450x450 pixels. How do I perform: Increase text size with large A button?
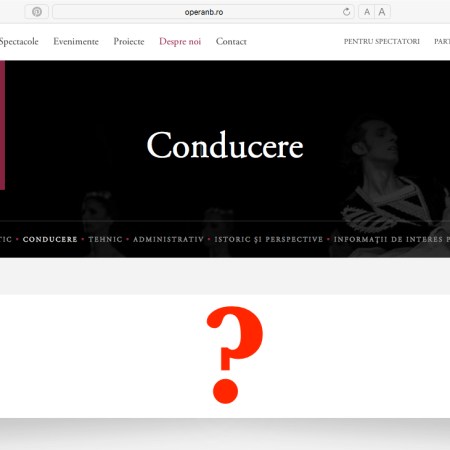(382, 12)
